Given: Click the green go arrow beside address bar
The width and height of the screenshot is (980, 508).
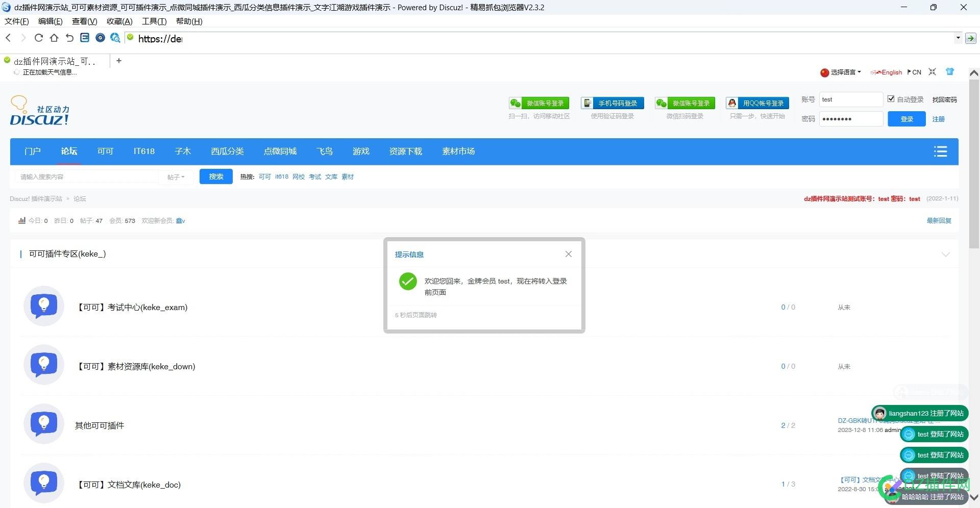Looking at the screenshot, I should click(x=971, y=38).
